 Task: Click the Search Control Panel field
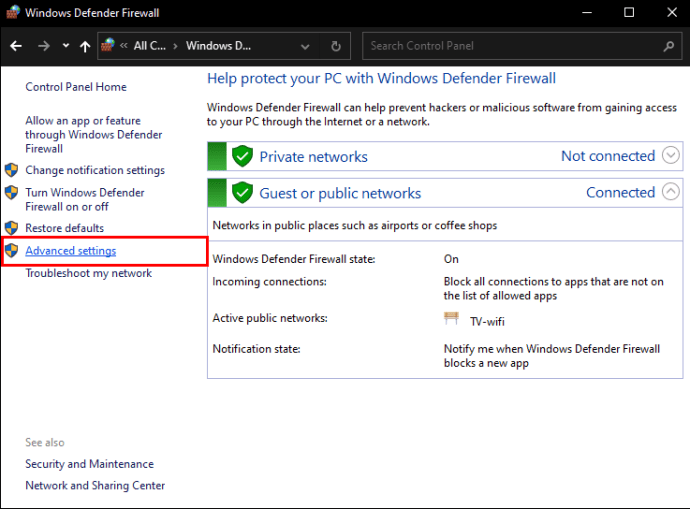(510, 46)
